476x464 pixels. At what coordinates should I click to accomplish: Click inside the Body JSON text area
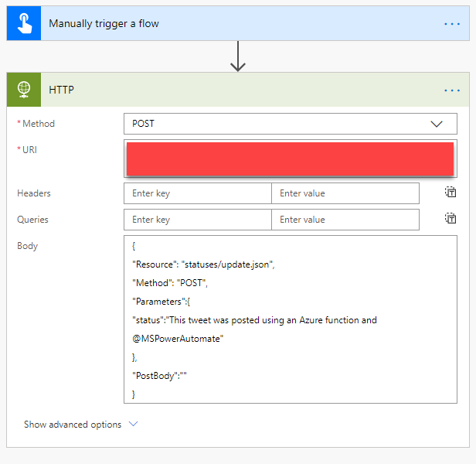coord(290,319)
